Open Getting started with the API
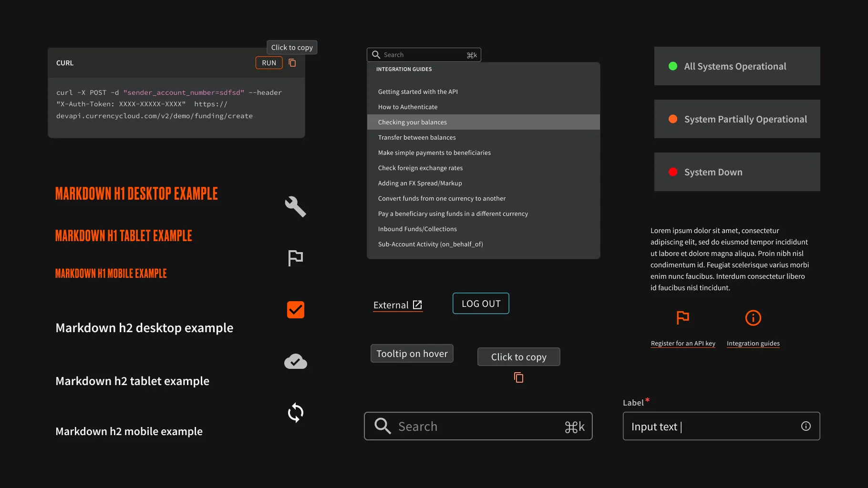Viewport: 868px width, 488px height. tap(484, 91)
